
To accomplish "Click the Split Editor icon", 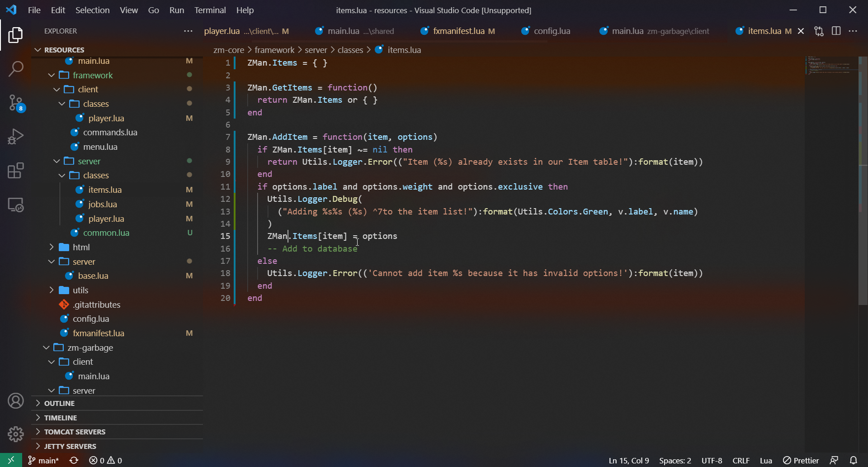I will tap(836, 31).
